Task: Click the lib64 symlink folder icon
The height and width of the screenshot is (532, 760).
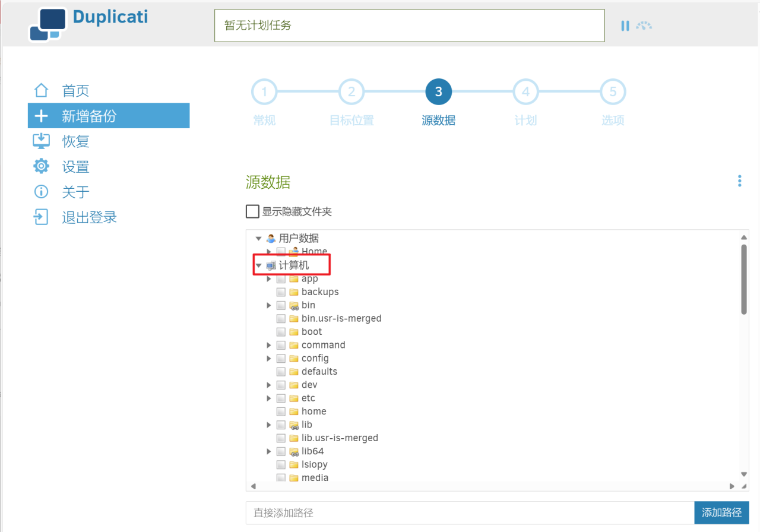Action: pos(294,451)
